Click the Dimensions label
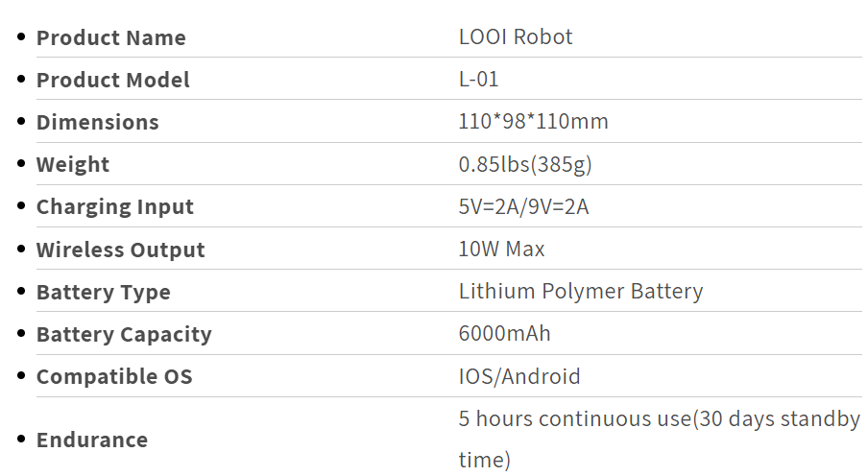The image size is (868, 476). tap(97, 122)
